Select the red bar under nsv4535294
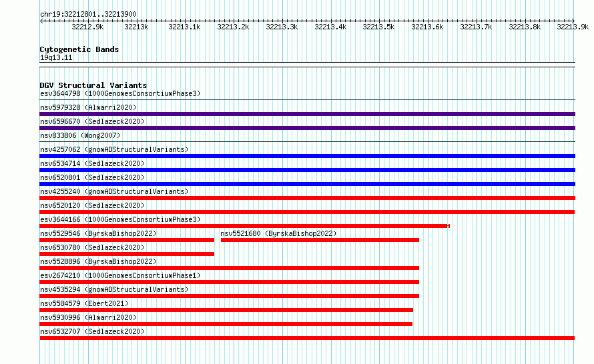Image resolution: width=594 pixels, height=364 pixels. pos(229,296)
